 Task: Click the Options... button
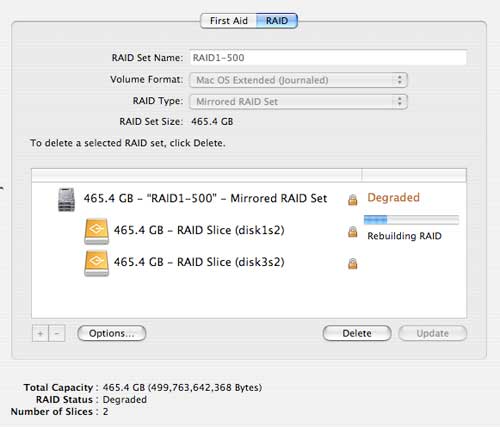(112, 333)
